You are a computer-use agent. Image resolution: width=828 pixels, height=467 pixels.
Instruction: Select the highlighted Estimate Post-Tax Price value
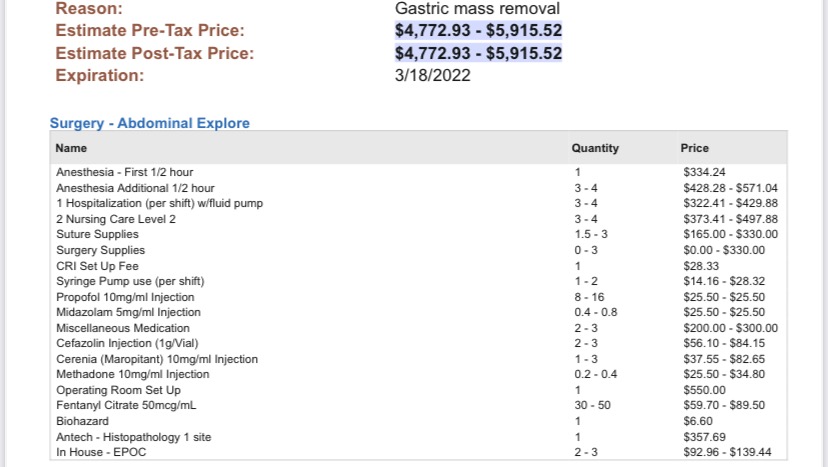(x=479, y=53)
